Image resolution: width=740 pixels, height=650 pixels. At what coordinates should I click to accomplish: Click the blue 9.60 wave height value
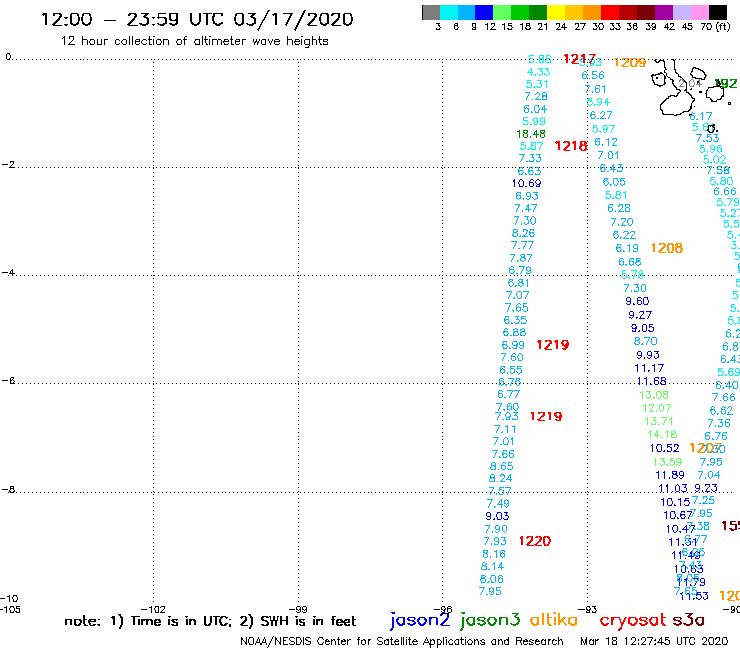637,301
